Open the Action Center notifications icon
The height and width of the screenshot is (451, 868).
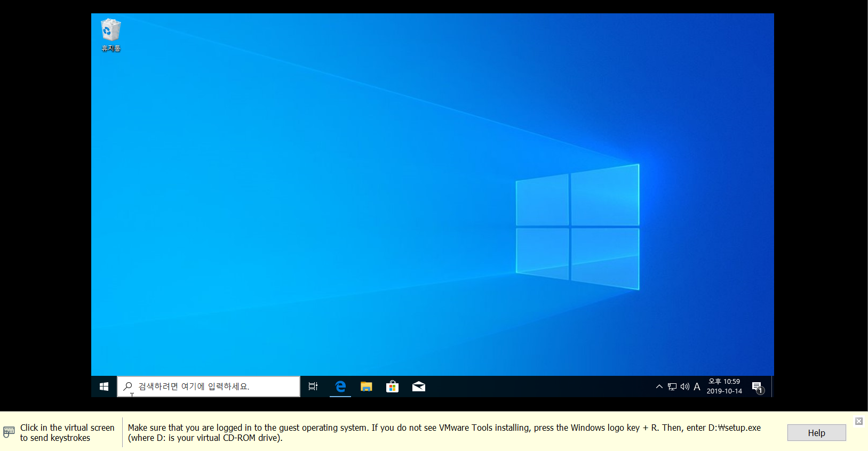point(758,387)
